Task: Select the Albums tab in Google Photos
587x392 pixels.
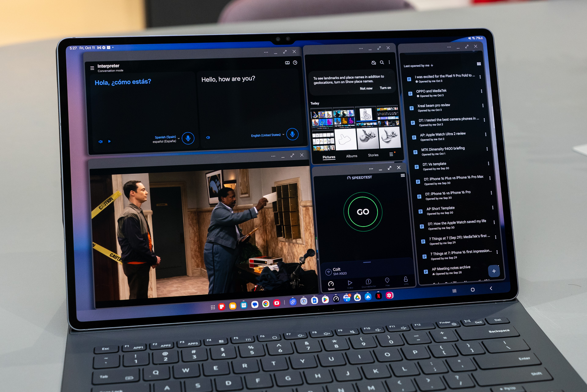Action: 352,157
